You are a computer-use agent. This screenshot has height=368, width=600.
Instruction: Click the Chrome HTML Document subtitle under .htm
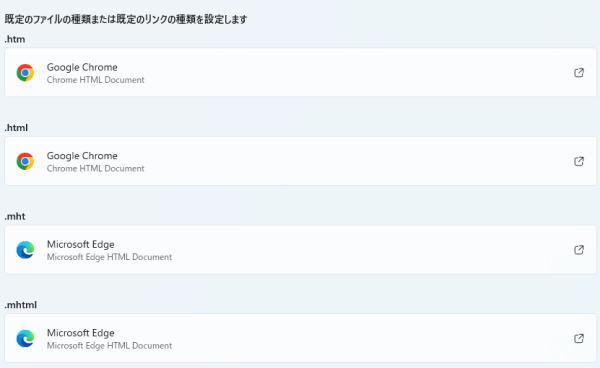tap(96, 80)
